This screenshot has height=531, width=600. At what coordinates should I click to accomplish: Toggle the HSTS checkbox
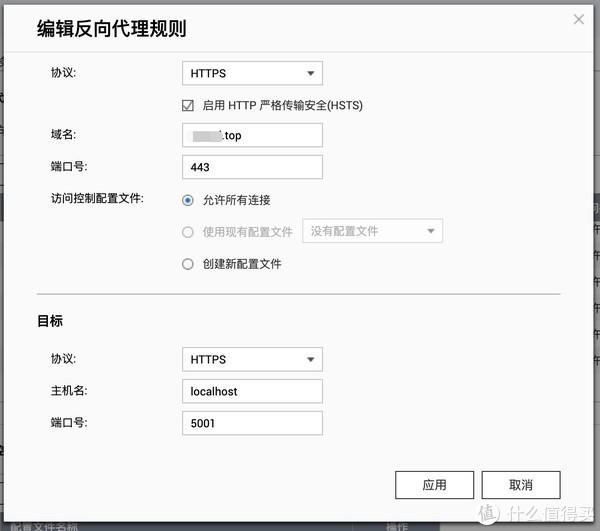[x=188, y=105]
